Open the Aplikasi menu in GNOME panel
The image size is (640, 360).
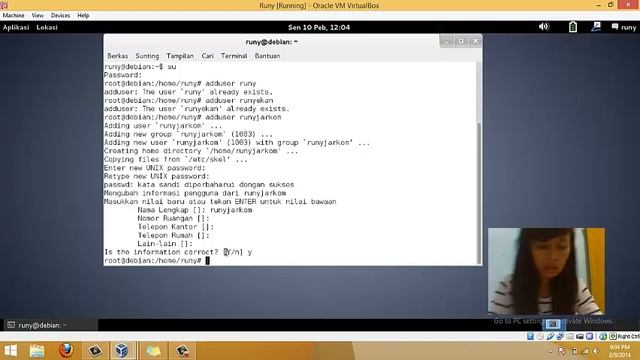coord(16,27)
